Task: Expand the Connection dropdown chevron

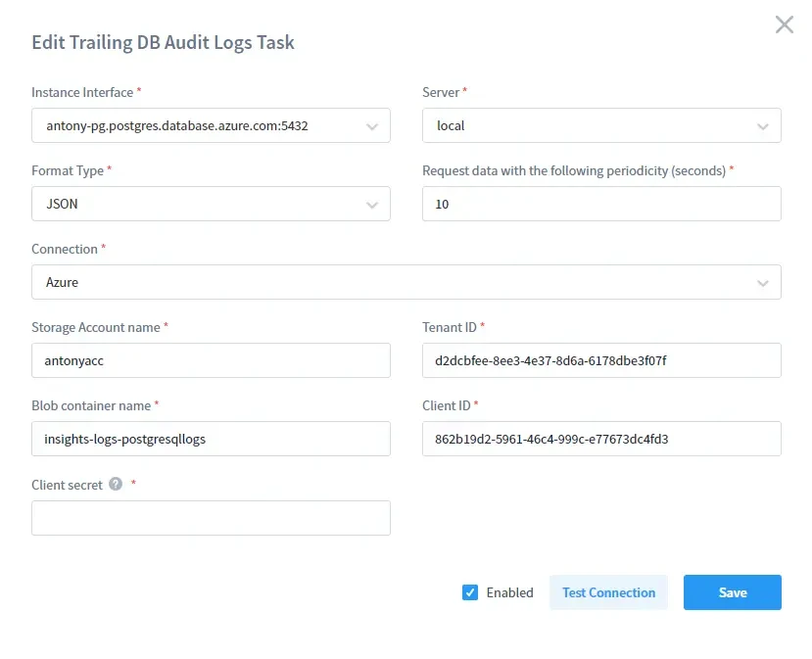Action: [763, 282]
